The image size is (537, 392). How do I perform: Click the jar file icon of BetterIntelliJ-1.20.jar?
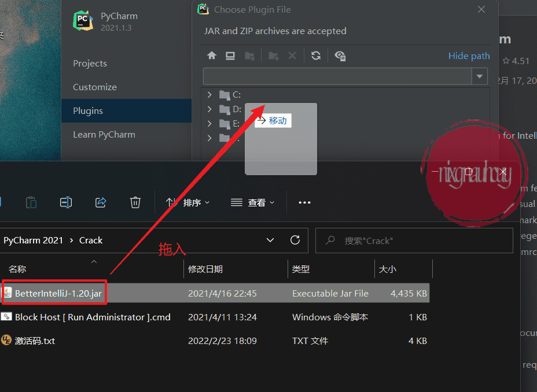[7, 293]
